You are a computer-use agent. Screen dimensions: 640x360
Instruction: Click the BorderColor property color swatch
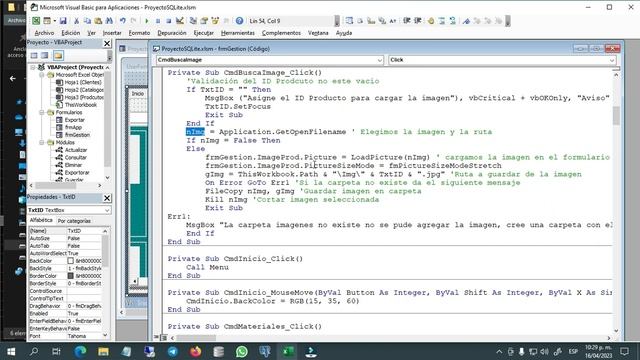pos(71,276)
